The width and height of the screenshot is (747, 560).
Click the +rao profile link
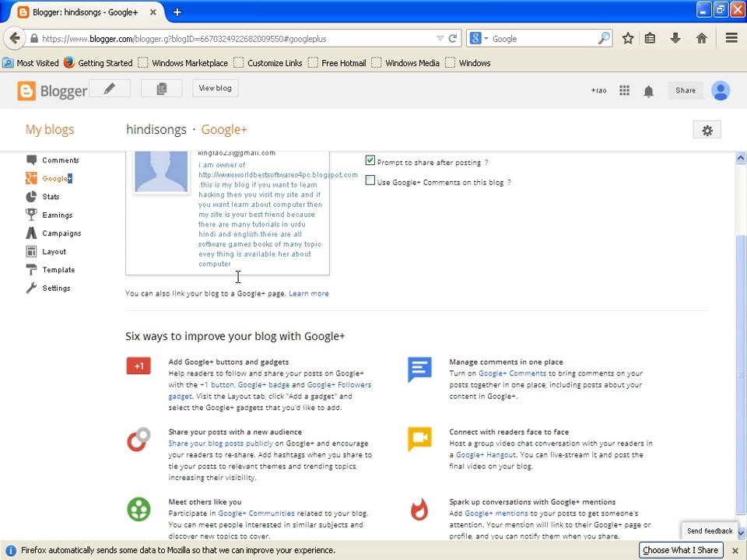(x=599, y=90)
